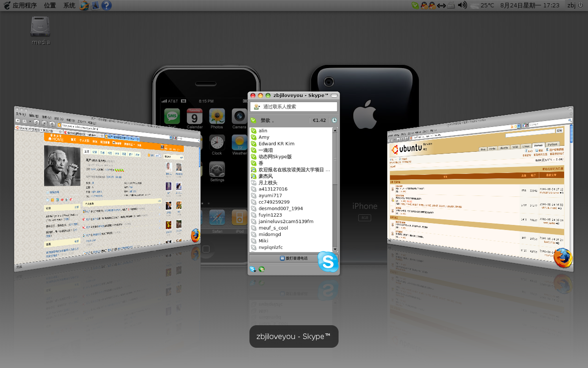The height and width of the screenshot is (368, 588).
Task: Click the contact list scroll up arrow
Action: pos(335,130)
